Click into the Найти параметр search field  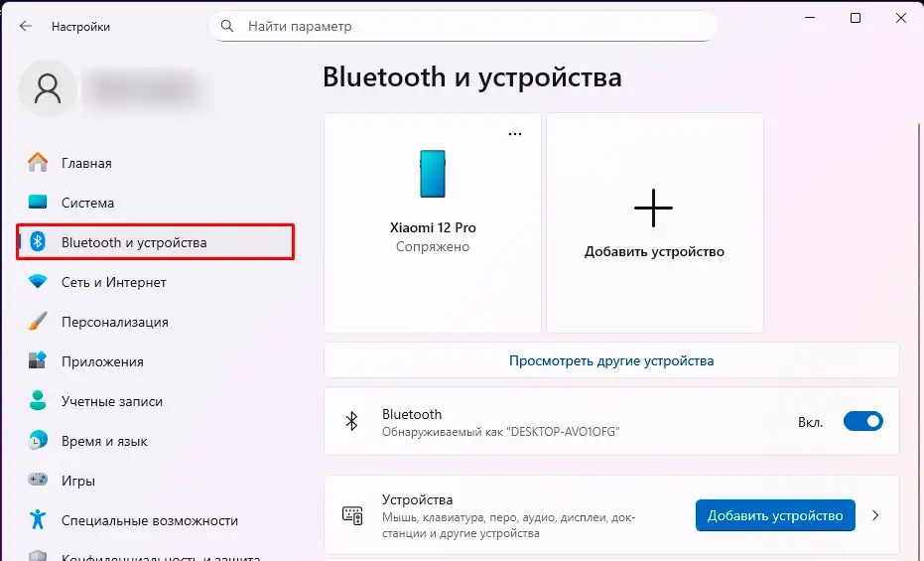pos(462,26)
